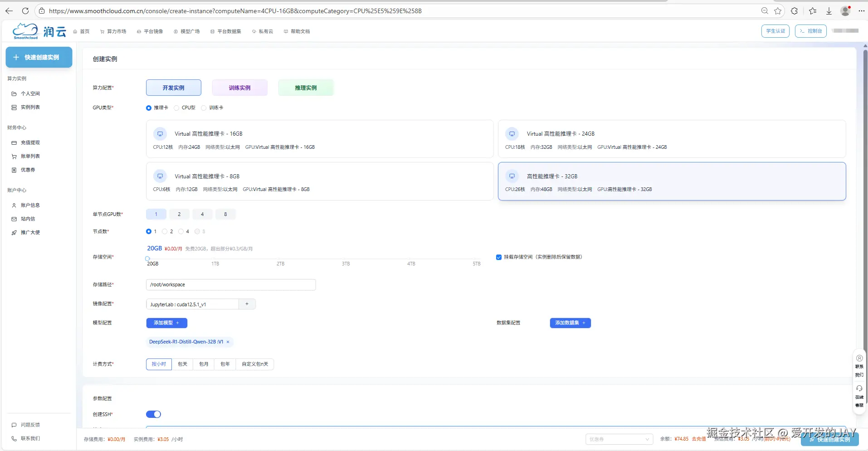Click the 存储路径 /root/workspace input field

[231, 285]
